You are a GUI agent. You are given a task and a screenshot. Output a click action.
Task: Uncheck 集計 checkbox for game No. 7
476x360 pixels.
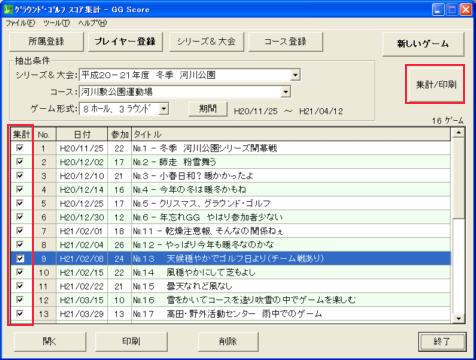pyautogui.click(x=20, y=231)
